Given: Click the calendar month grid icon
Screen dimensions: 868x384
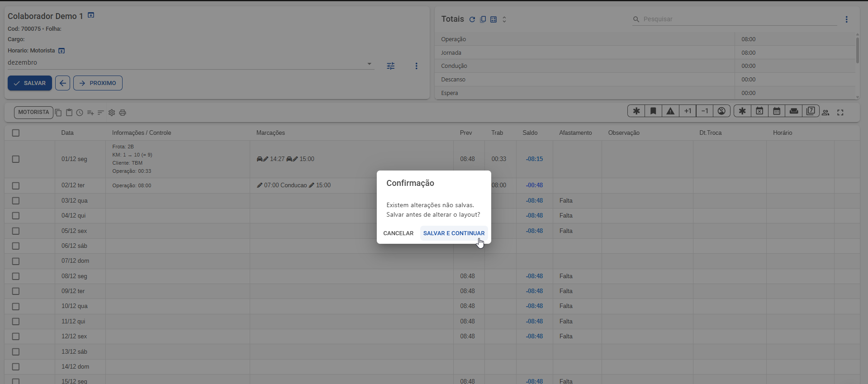Looking at the screenshot, I should point(777,111).
